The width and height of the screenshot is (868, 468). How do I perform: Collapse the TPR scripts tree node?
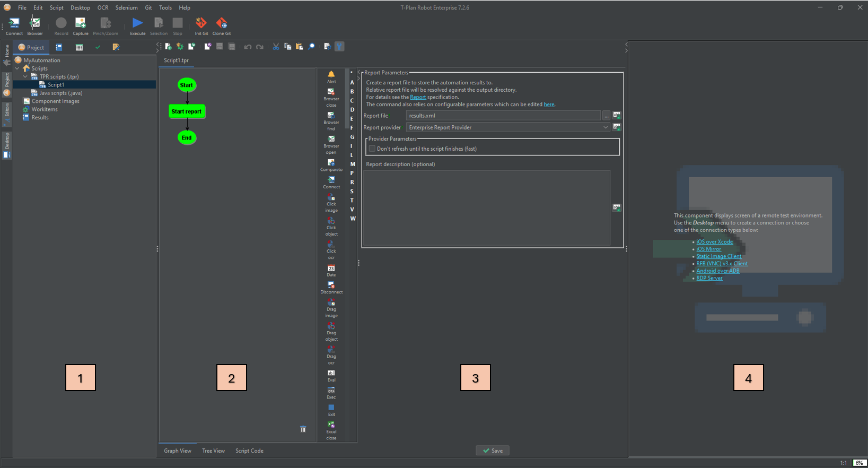pos(25,76)
